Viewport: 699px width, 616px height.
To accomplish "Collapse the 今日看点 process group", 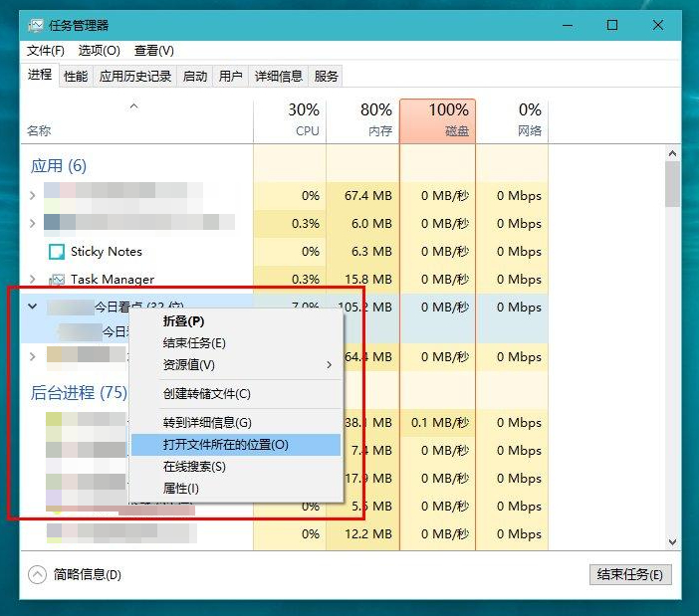I will pyautogui.click(x=33, y=308).
